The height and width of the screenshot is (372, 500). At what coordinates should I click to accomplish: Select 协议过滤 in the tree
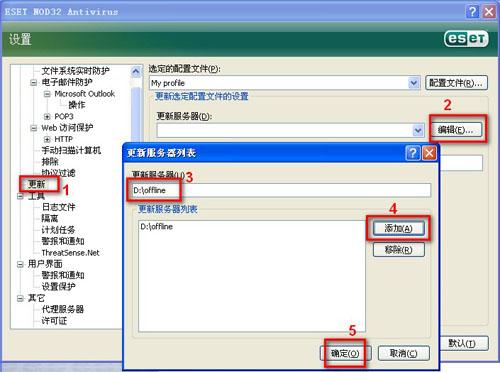(58, 173)
